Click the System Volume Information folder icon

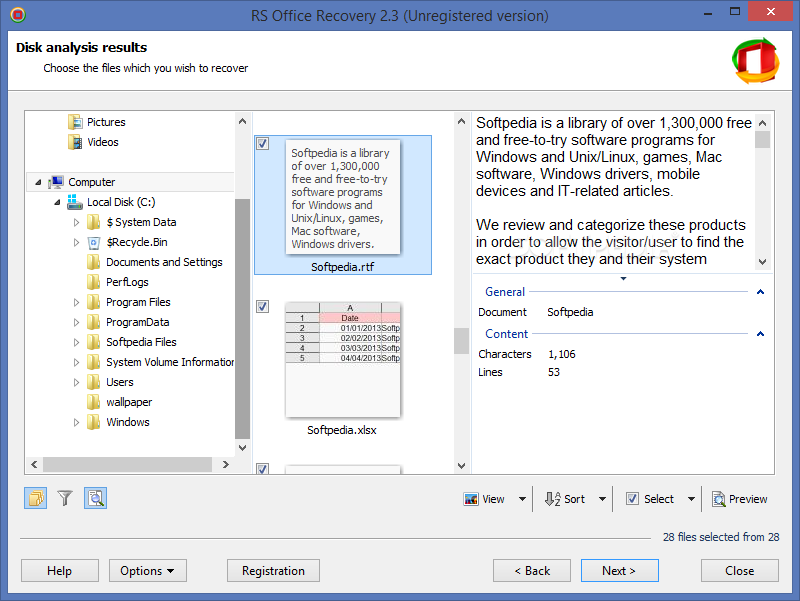93,362
